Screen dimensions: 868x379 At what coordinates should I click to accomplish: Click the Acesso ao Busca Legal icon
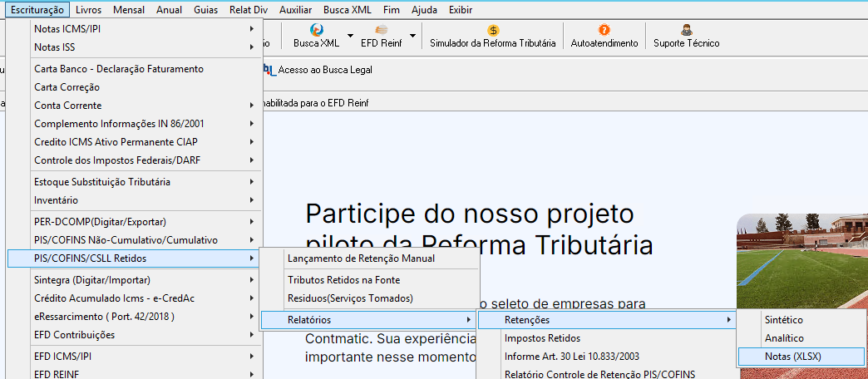pos(269,70)
